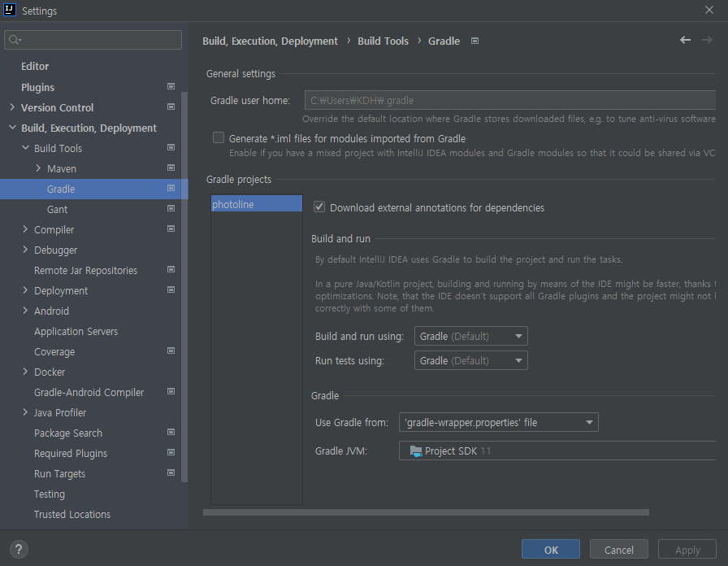Go back using the left arrow
Image resolution: width=728 pixels, height=566 pixels.
pyautogui.click(x=685, y=41)
